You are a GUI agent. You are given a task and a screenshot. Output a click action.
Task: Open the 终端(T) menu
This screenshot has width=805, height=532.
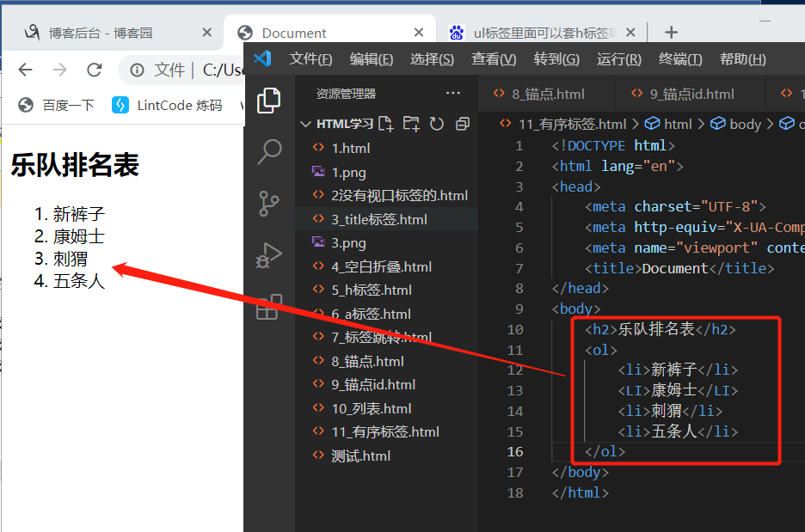(x=680, y=59)
